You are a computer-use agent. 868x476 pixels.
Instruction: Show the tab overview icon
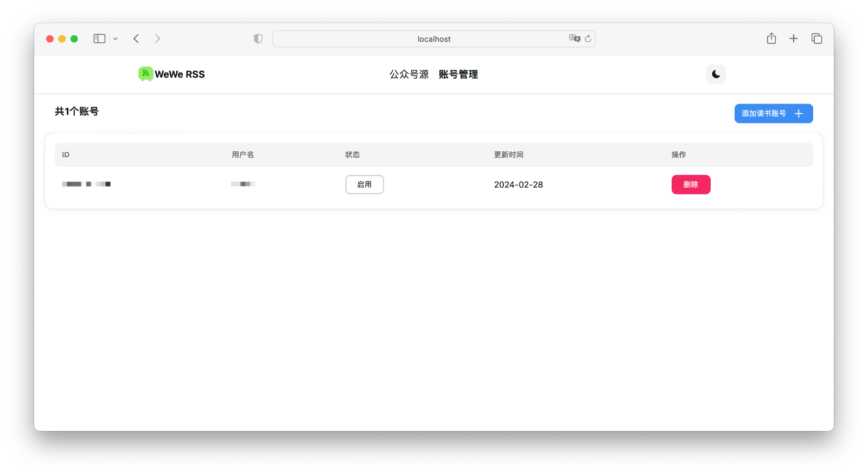(x=816, y=38)
